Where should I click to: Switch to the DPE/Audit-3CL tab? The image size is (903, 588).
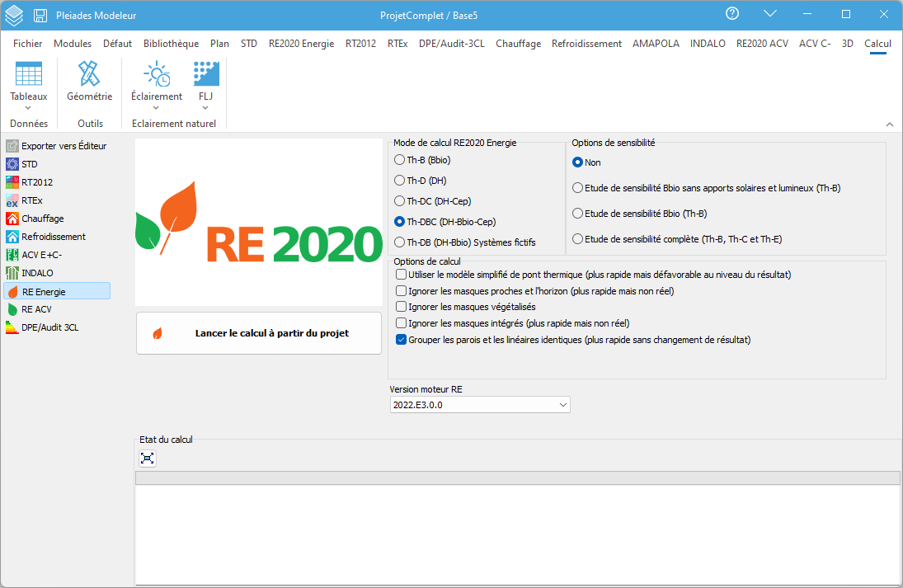[x=452, y=43]
